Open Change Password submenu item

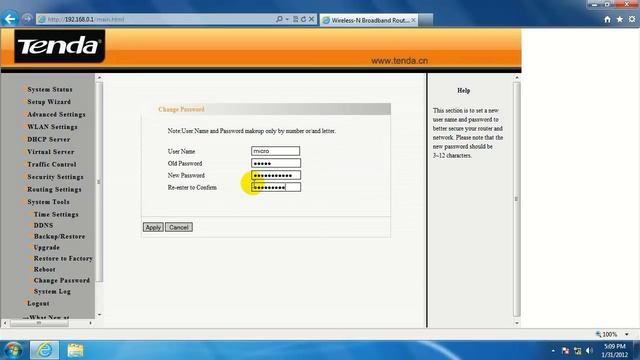(62, 280)
